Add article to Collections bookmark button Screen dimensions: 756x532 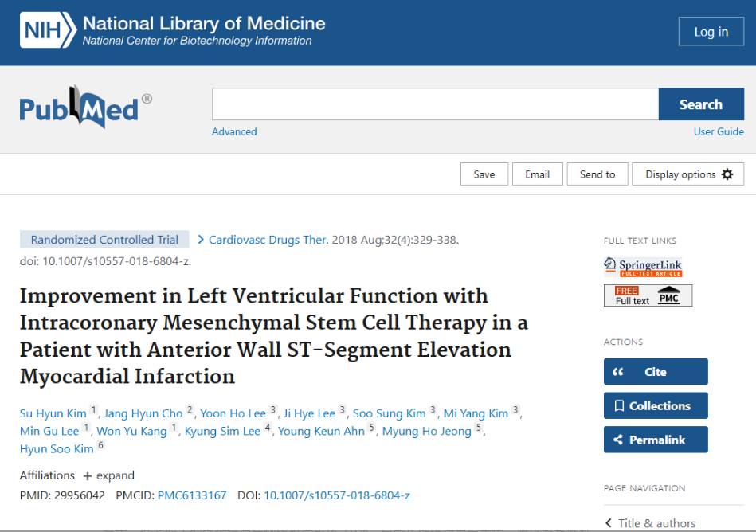click(x=655, y=406)
